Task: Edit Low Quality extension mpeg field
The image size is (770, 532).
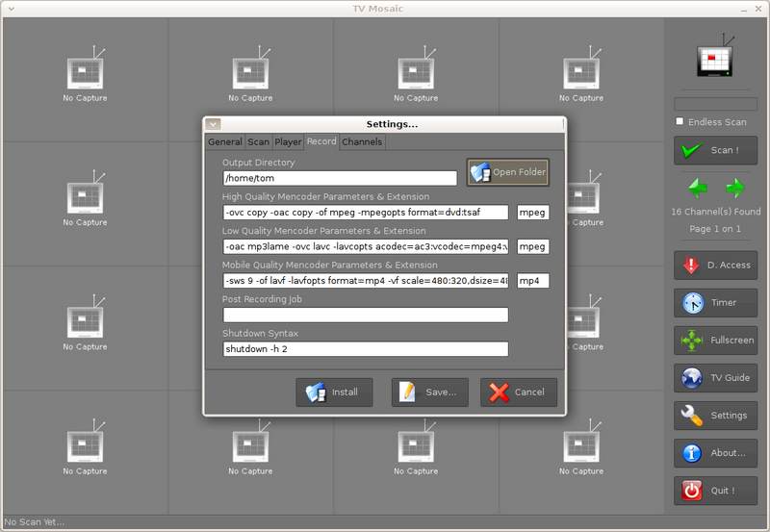Action: pyautogui.click(x=533, y=246)
